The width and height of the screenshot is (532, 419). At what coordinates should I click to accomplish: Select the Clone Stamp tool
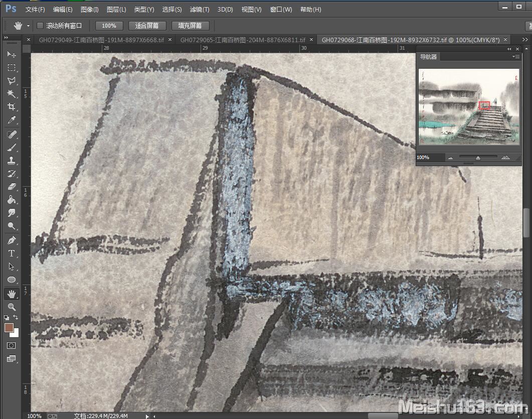12,161
